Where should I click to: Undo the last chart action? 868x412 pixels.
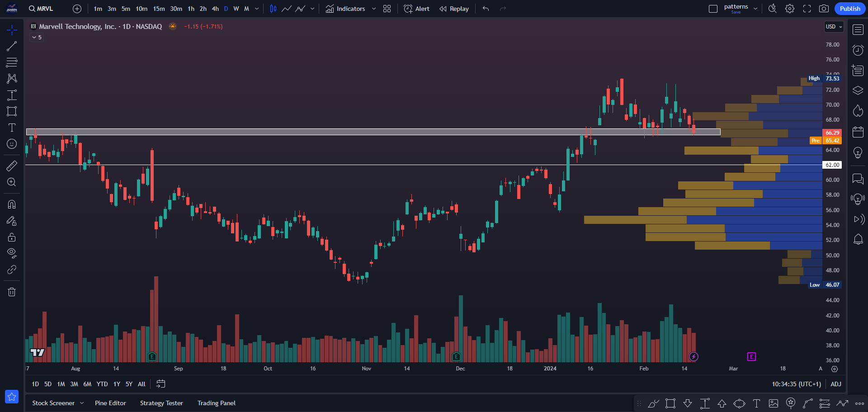pos(486,9)
